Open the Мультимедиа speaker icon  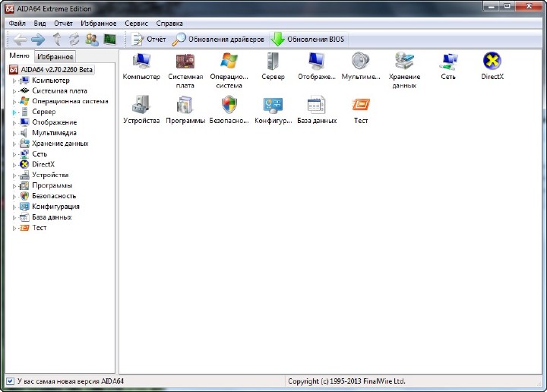[361, 62]
